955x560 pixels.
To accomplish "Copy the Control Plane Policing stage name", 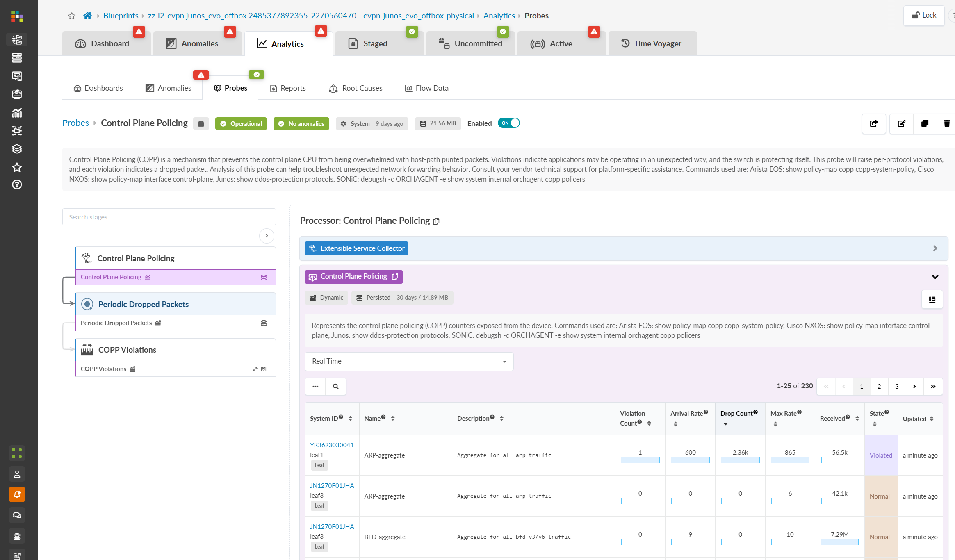I will click(x=395, y=276).
